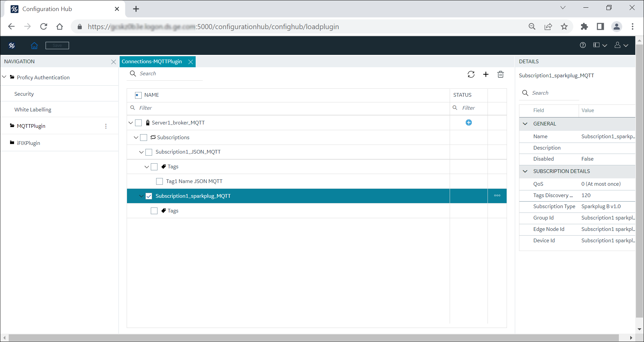Bookmark this page with the star icon

[564, 27]
